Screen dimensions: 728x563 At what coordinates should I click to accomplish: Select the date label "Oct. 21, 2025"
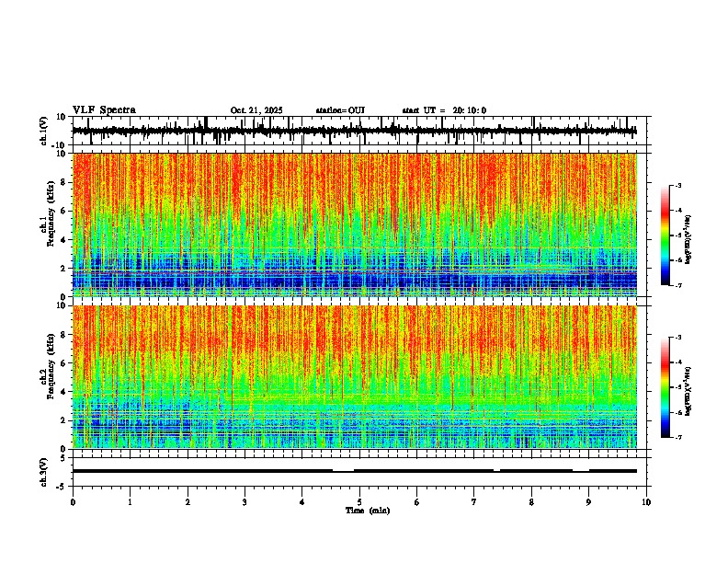click(256, 110)
